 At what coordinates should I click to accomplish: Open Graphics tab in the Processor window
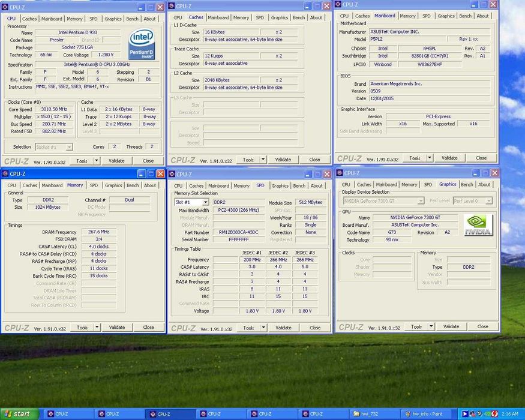click(x=113, y=19)
